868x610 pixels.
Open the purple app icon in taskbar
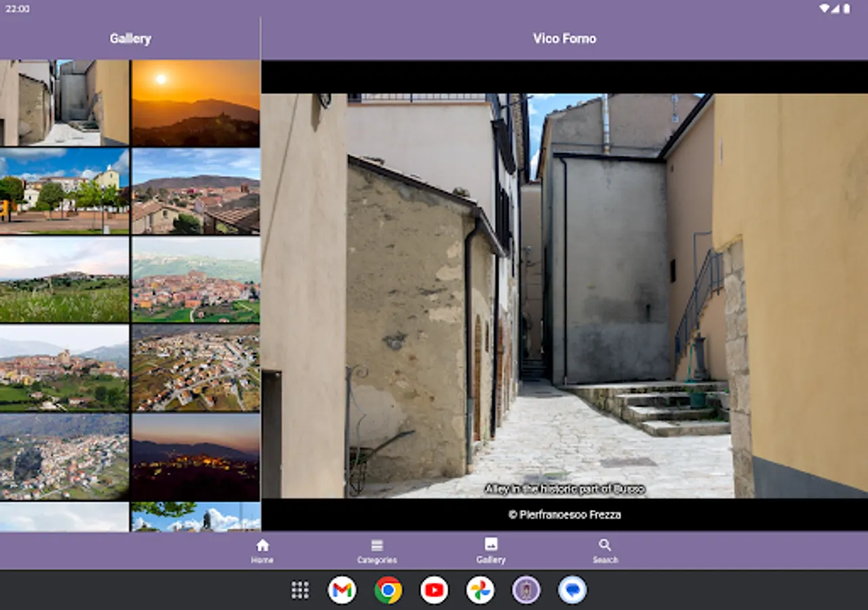(x=526, y=590)
